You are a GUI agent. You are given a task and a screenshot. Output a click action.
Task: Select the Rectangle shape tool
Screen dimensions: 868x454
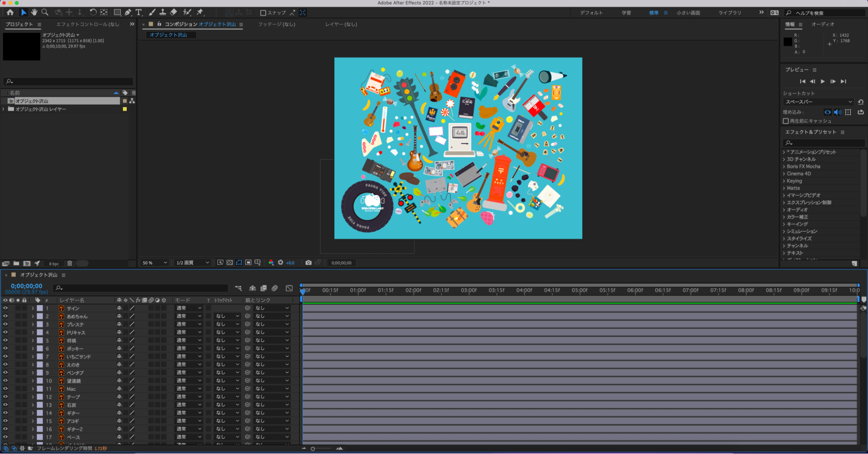(117, 13)
